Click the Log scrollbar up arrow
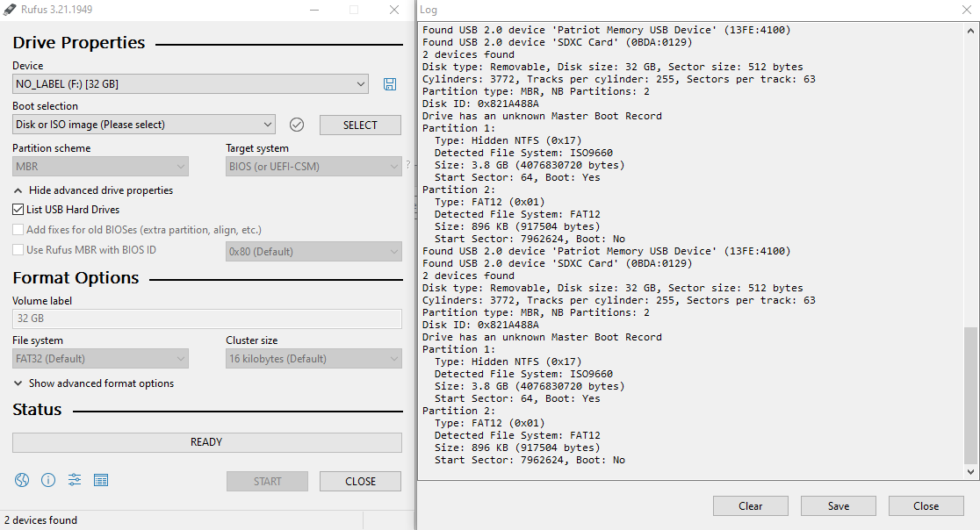Screen dimensions: 980x530 tap(970, 30)
